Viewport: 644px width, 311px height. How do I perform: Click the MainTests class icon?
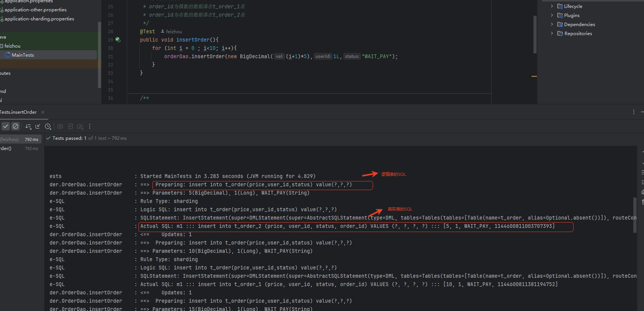(x=8, y=55)
